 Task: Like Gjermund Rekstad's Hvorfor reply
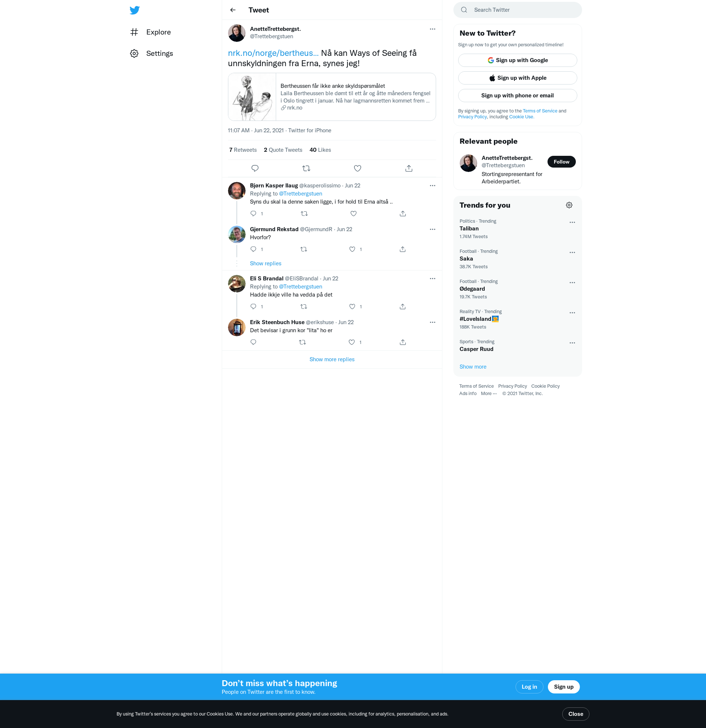(352, 249)
